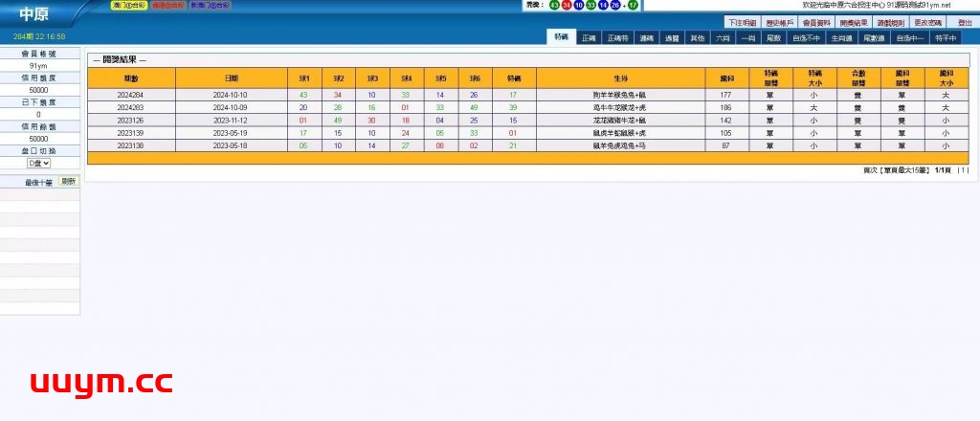Click the purple 新澳门 lottery badge
This screenshot has height=421, width=980.
point(210,5)
